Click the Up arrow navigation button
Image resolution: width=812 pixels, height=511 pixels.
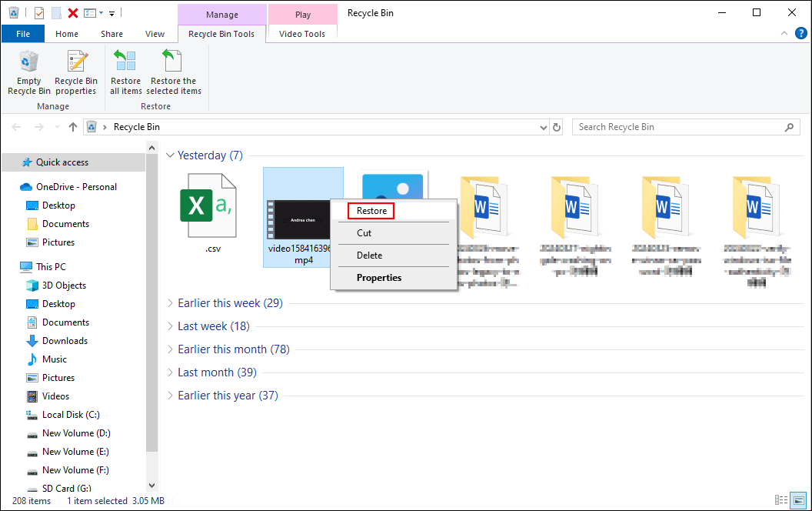(73, 127)
